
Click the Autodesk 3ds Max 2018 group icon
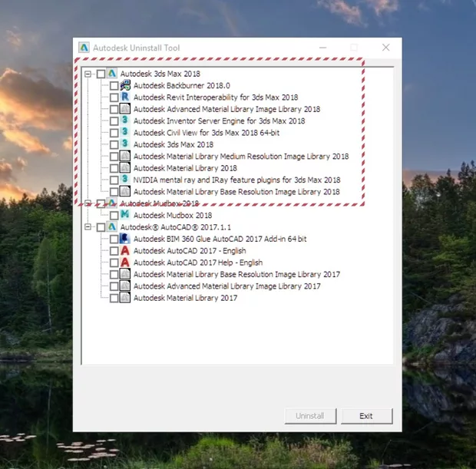tap(112, 74)
